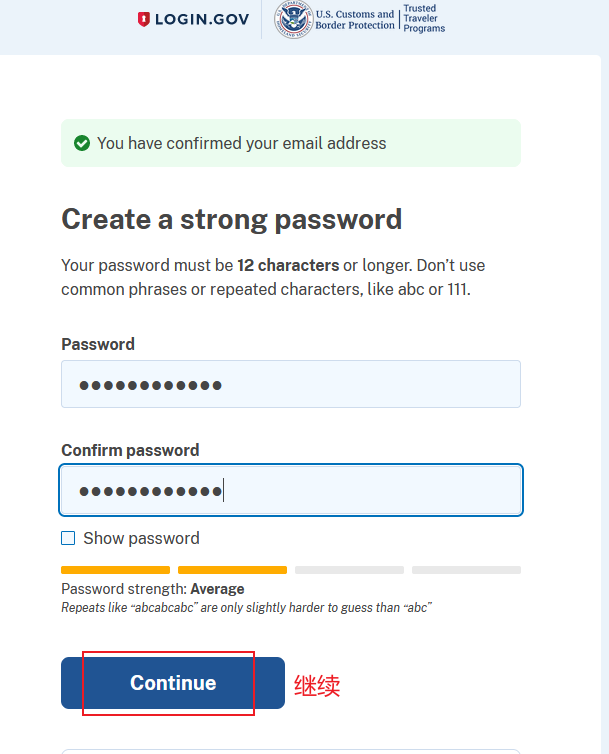Focus the Password input field
This screenshot has height=754, width=609.
(x=290, y=384)
